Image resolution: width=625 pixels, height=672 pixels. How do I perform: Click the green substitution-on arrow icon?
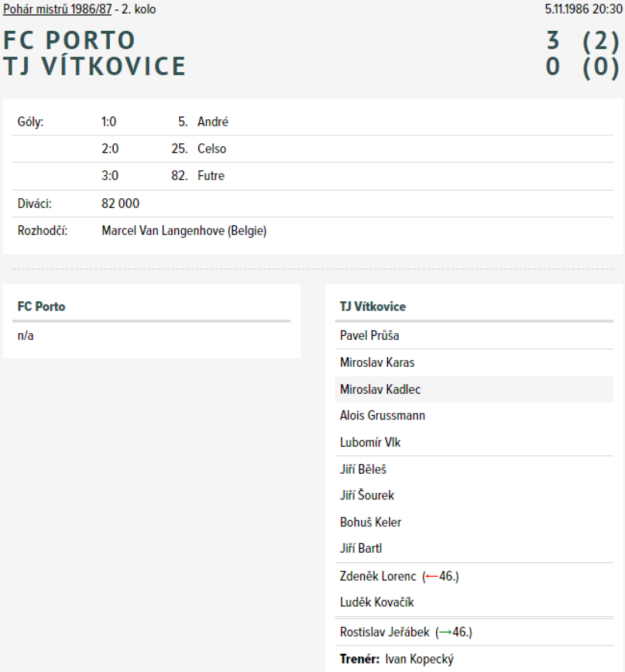pyautogui.click(x=445, y=632)
